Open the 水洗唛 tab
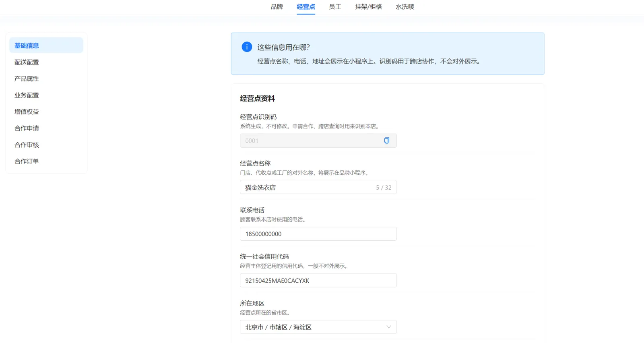 pyautogui.click(x=405, y=7)
